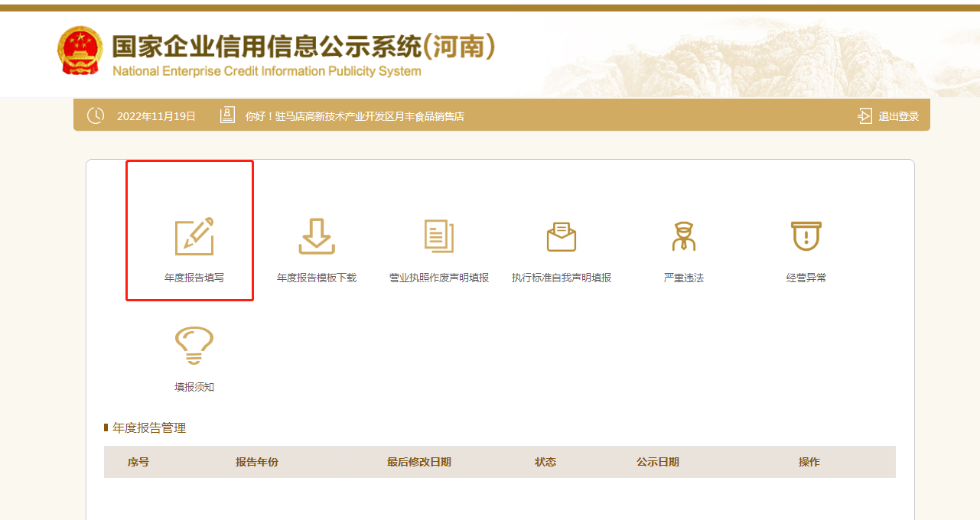
Task: Open the 经营异常 shield icon
Action: (806, 236)
